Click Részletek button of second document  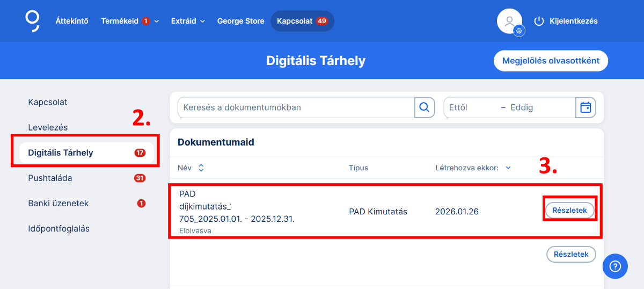tap(571, 254)
